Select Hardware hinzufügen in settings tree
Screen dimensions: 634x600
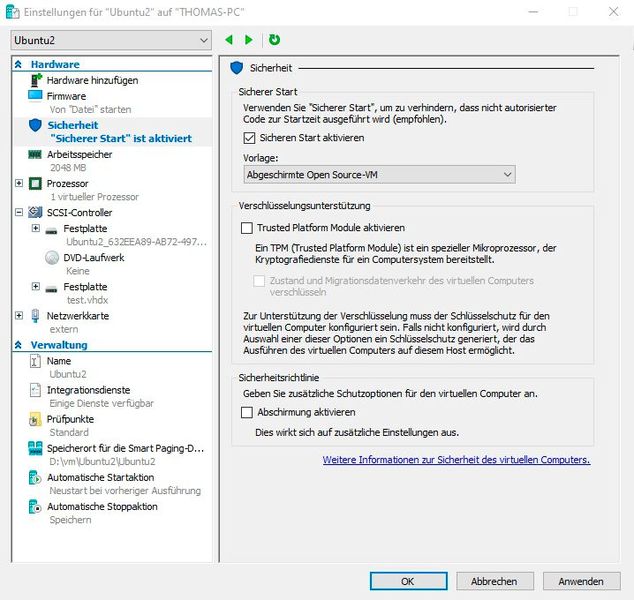pos(93,80)
